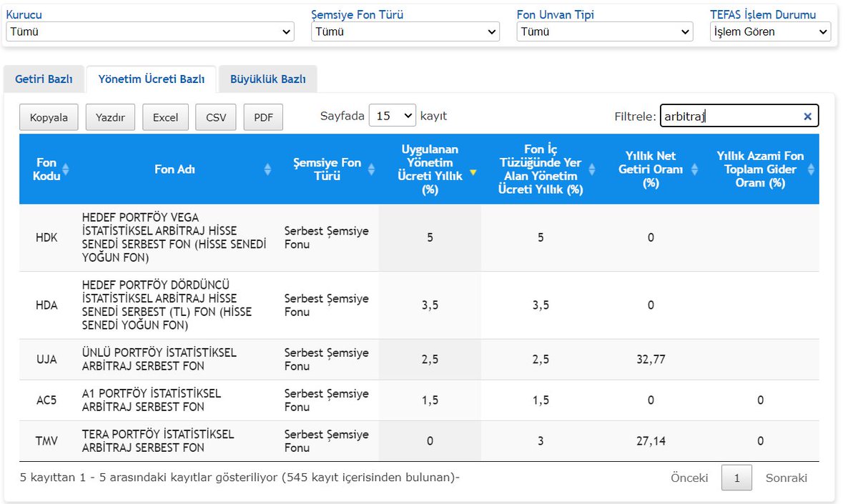The width and height of the screenshot is (858, 504).
Task: Switch to the Getiri Bazlı tab
Action: [x=44, y=79]
